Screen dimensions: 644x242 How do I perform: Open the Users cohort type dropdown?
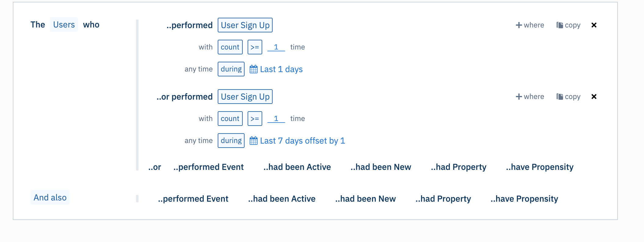coord(64,24)
